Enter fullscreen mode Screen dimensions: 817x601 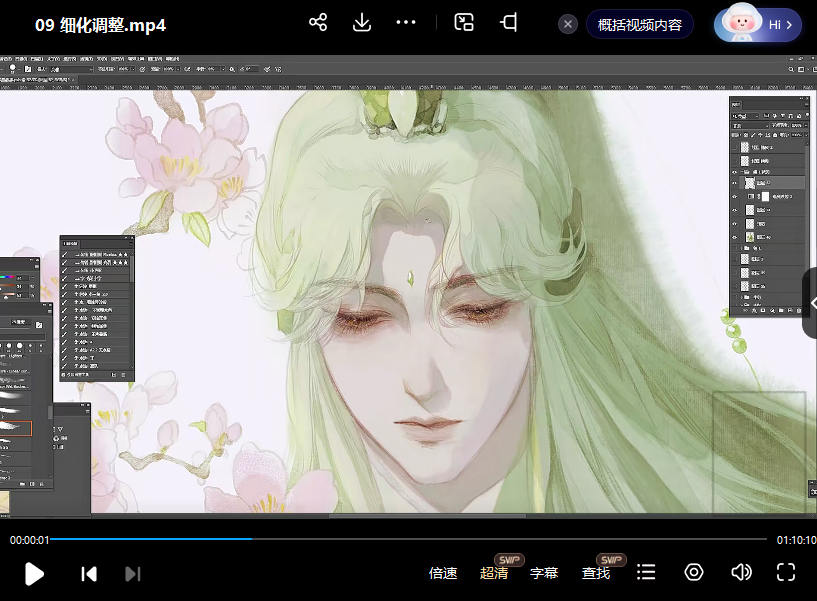(786, 572)
